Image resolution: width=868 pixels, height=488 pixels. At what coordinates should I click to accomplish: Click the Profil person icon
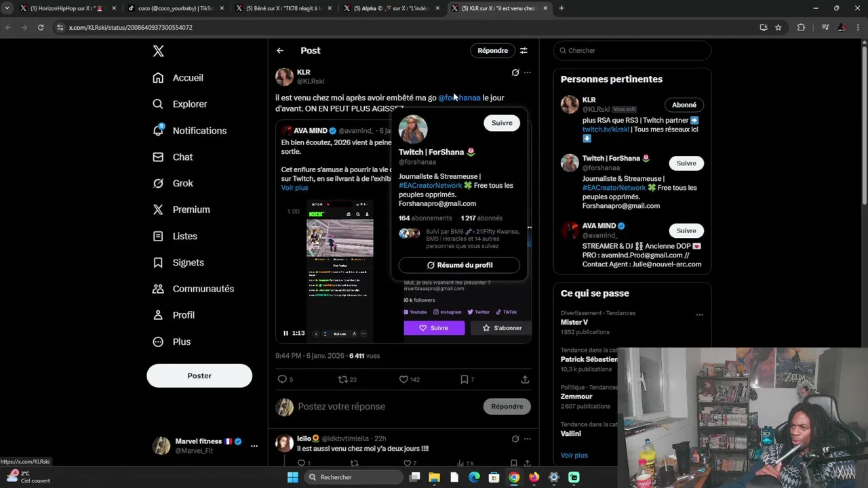click(158, 315)
